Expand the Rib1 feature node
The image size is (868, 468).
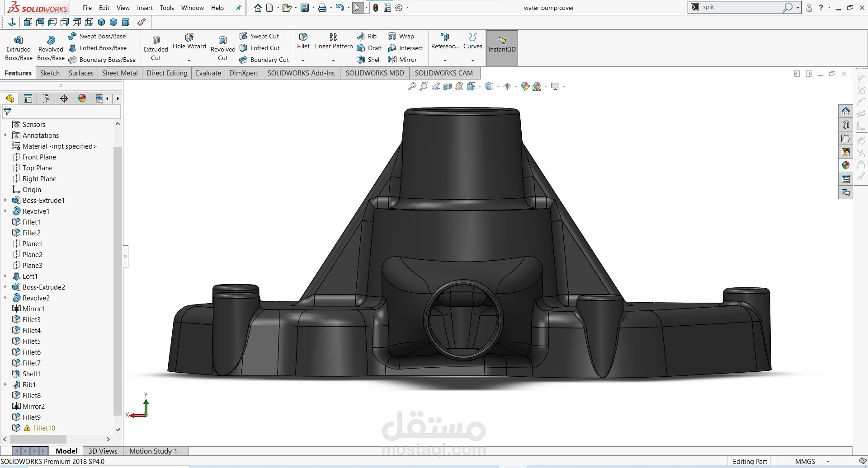[x=5, y=384]
